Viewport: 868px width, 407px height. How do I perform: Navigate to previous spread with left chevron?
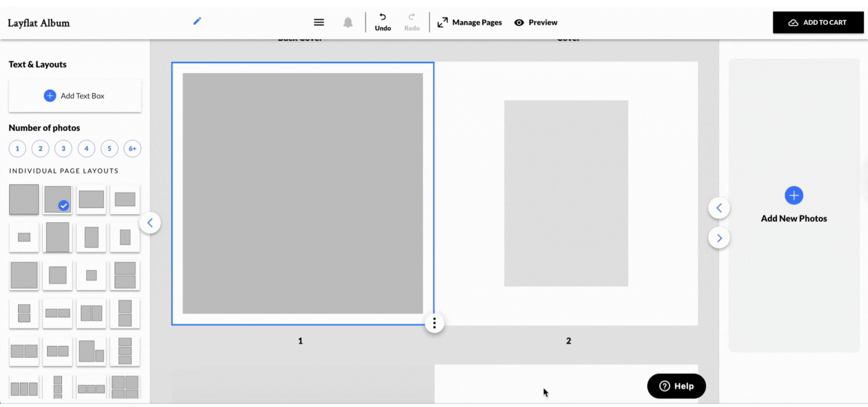[x=719, y=208]
